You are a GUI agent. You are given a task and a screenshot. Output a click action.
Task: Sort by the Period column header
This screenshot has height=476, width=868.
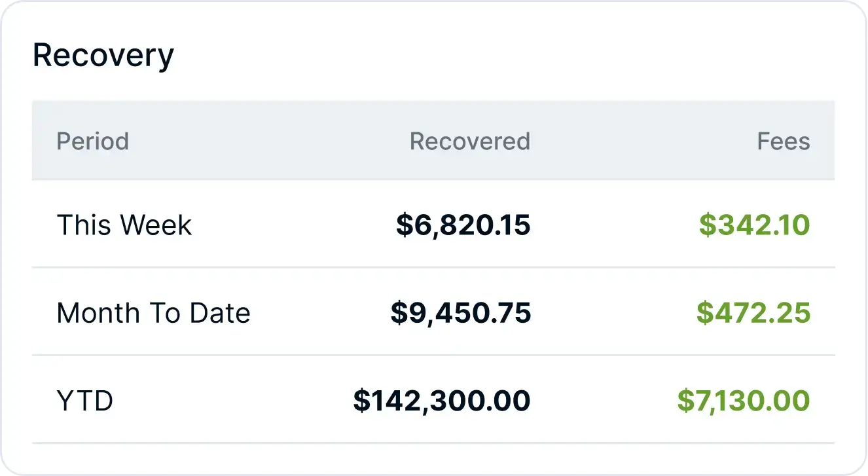pos(92,141)
